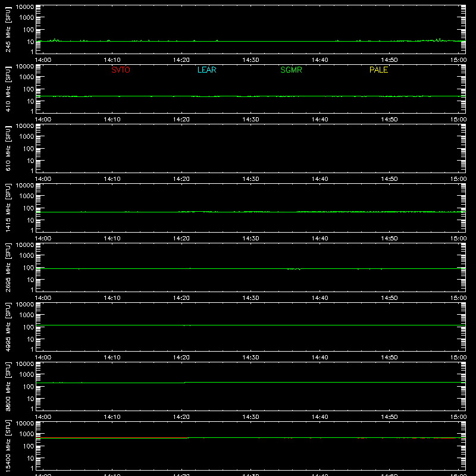Click the 1000 tick on the 15400 MHz axis
The image size is (476, 476).
coord(27,434)
